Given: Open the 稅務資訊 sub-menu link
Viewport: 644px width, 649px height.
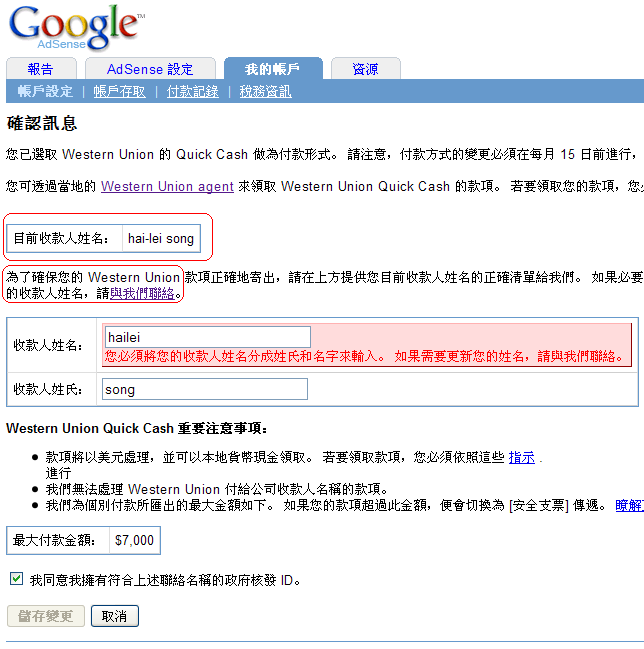Looking at the screenshot, I should 265,91.
